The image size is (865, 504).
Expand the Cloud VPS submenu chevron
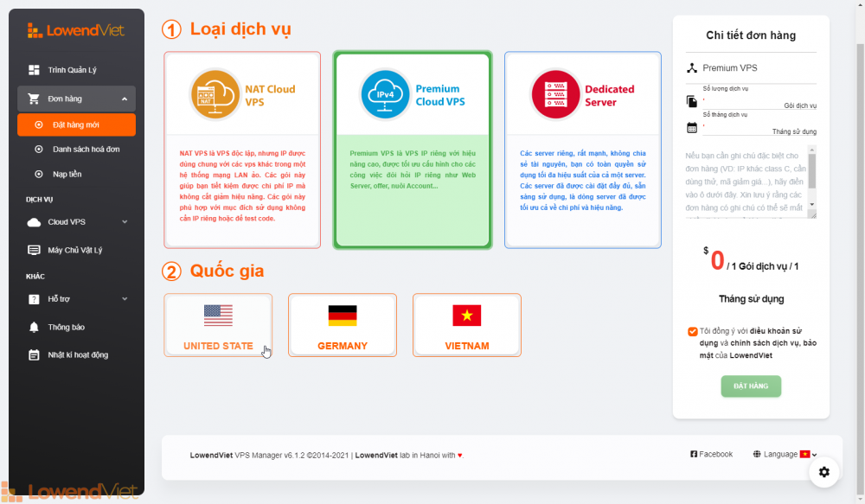(x=125, y=222)
